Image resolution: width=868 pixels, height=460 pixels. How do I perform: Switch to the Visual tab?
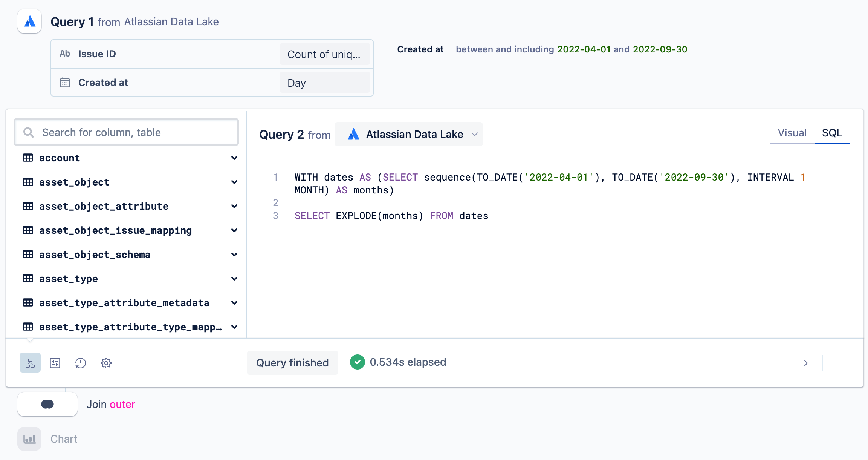coord(792,133)
